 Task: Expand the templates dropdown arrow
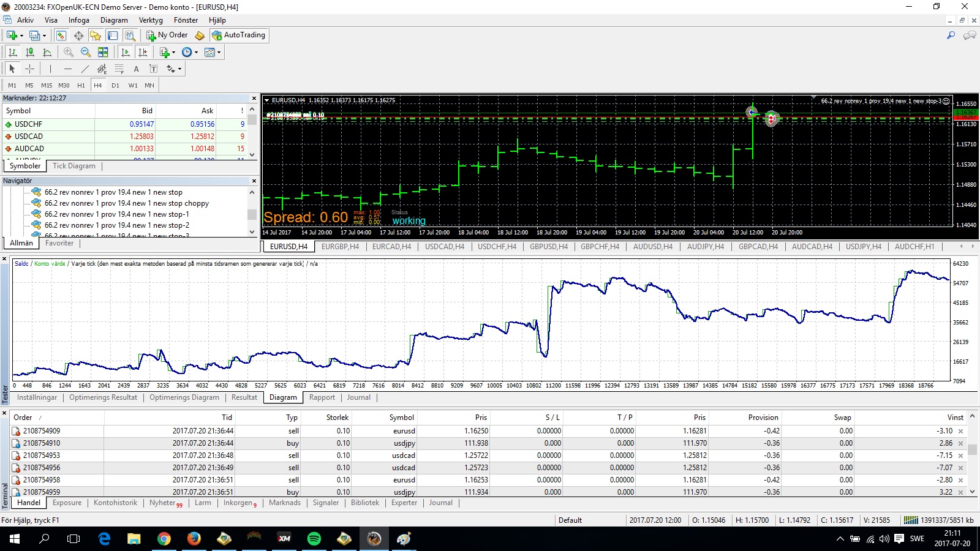point(219,52)
